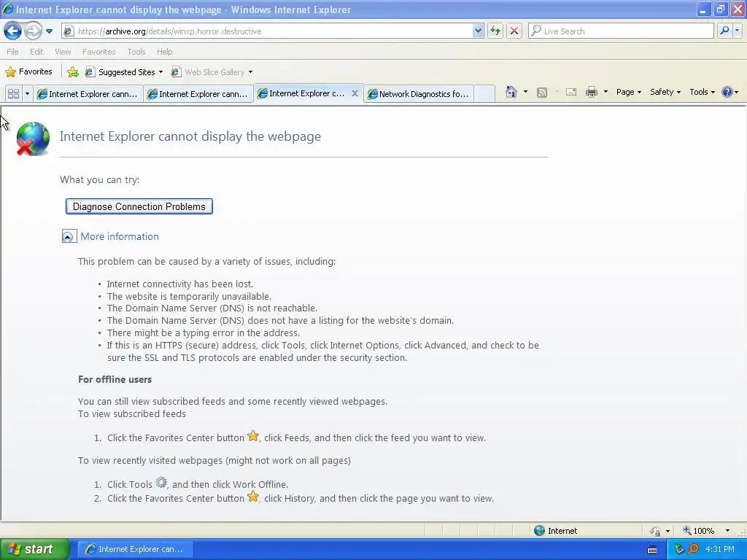Open the Safety command menu
The height and width of the screenshot is (560, 747).
[x=665, y=92]
